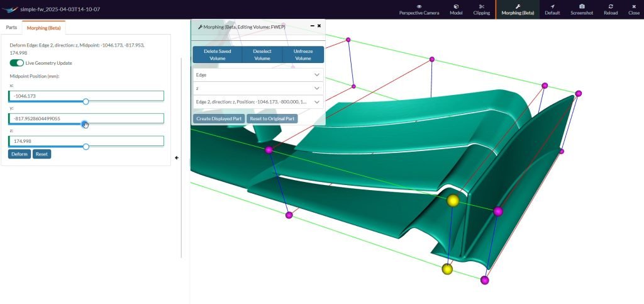
Task: Click the Deform button
Action: 19,154
